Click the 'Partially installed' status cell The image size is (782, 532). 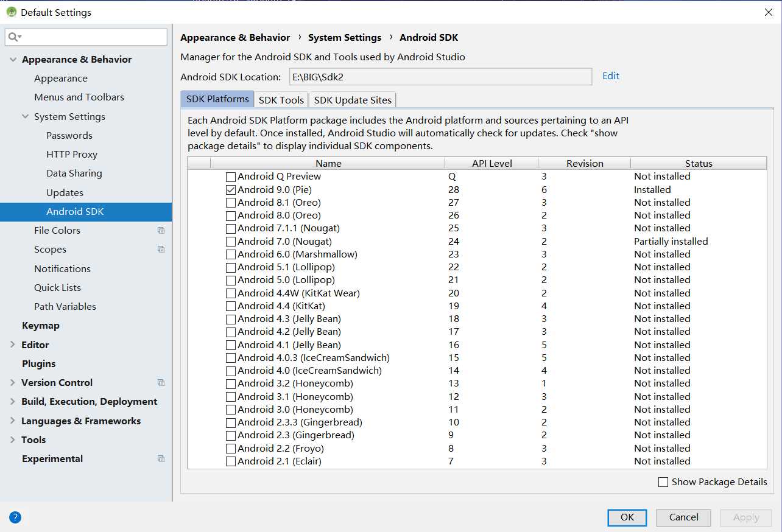click(x=671, y=242)
